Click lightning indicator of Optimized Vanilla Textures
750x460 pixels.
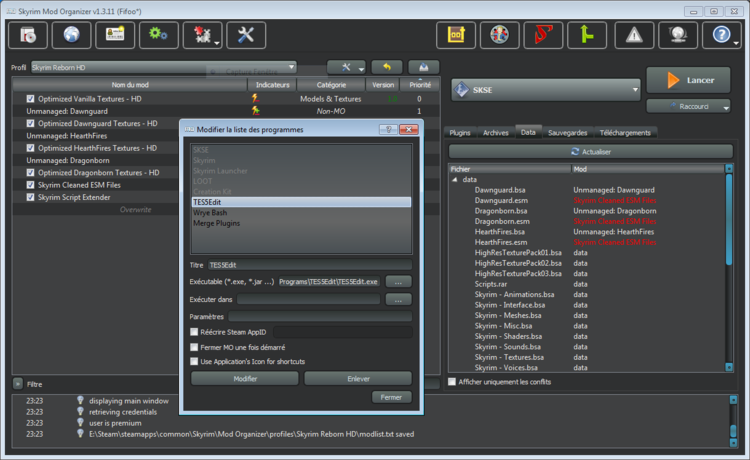(x=256, y=99)
